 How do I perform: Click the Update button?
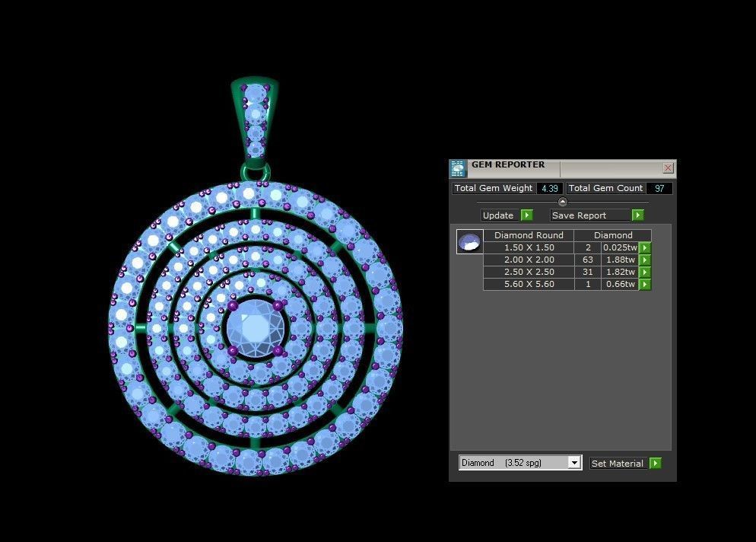click(500, 215)
